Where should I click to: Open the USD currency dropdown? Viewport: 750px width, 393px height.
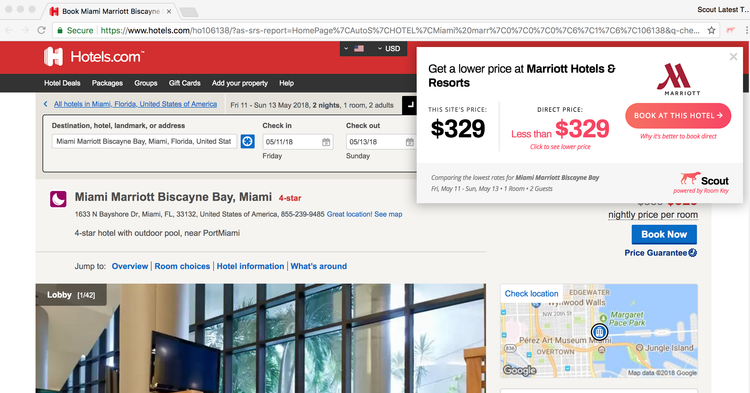click(x=389, y=49)
